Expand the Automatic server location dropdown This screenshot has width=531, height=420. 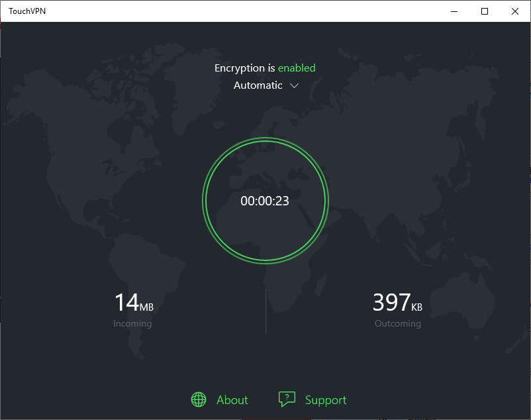click(x=266, y=85)
